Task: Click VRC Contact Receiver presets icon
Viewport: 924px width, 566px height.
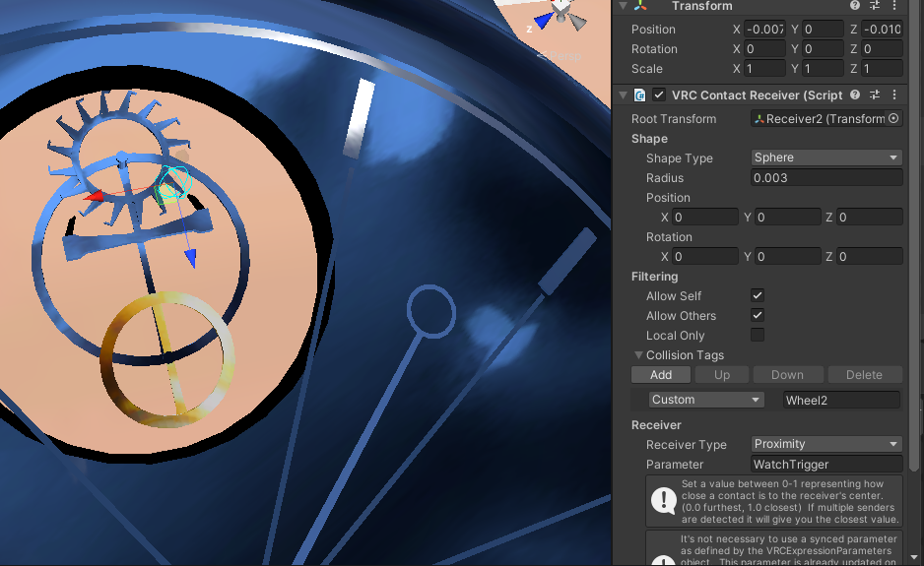Action: [x=874, y=94]
